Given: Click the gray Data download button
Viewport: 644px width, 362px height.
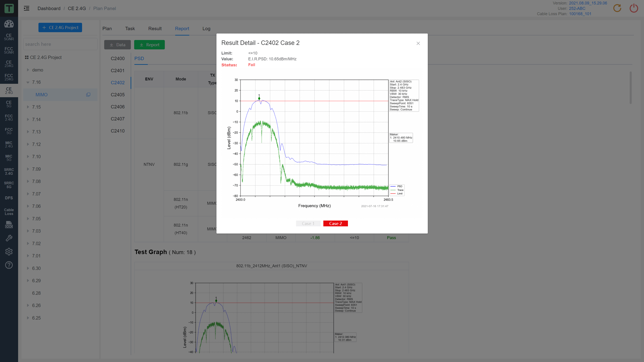Looking at the screenshot, I should pyautogui.click(x=117, y=45).
